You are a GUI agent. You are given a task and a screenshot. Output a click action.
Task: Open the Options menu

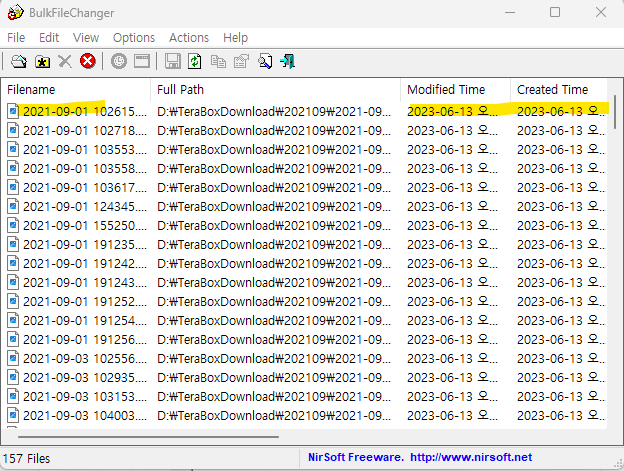click(x=134, y=37)
